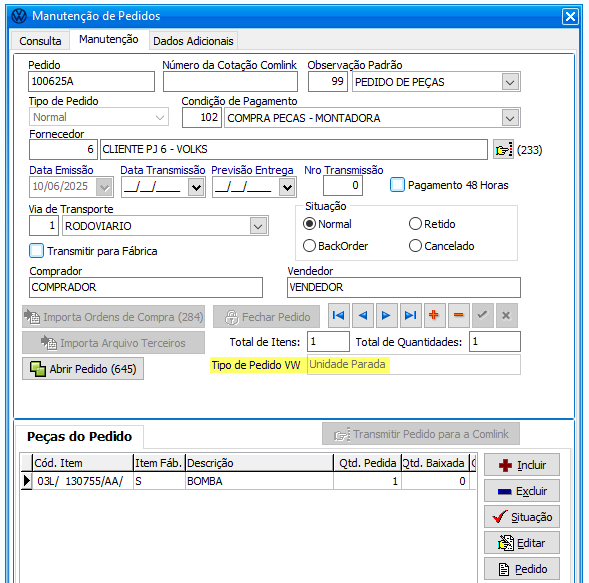The height and width of the screenshot is (583, 589).
Task: Click Fechar Pedido padlock button
Action: (267, 317)
